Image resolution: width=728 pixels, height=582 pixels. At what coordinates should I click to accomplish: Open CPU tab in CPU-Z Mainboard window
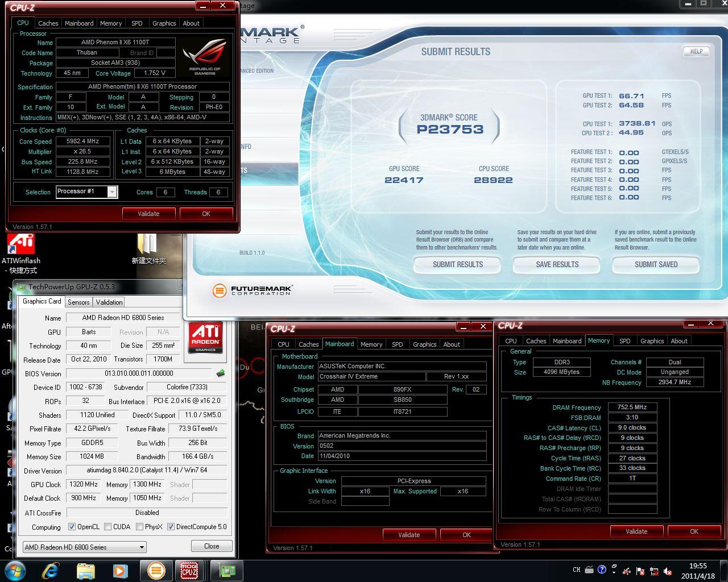tap(283, 344)
